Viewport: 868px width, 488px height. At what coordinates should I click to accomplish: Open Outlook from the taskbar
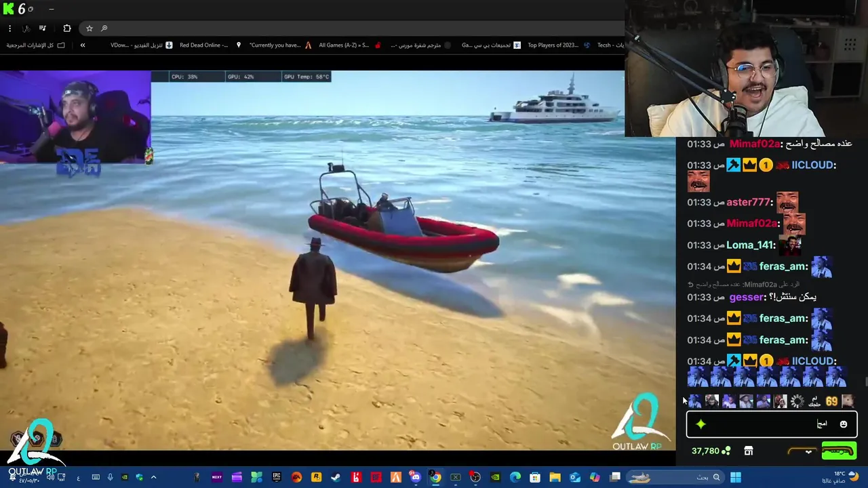pos(575,477)
